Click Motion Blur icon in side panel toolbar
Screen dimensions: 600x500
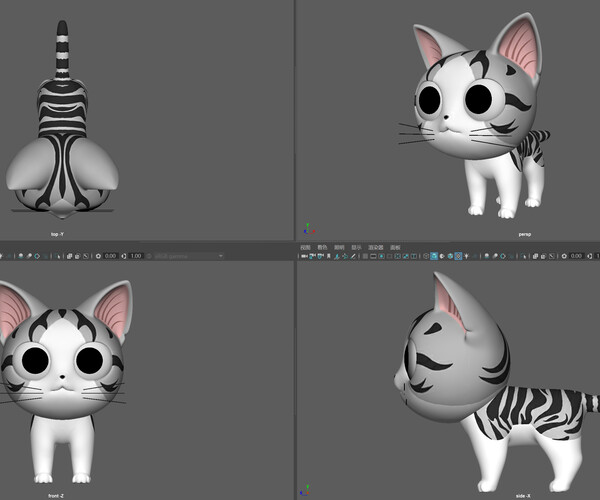(495, 256)
